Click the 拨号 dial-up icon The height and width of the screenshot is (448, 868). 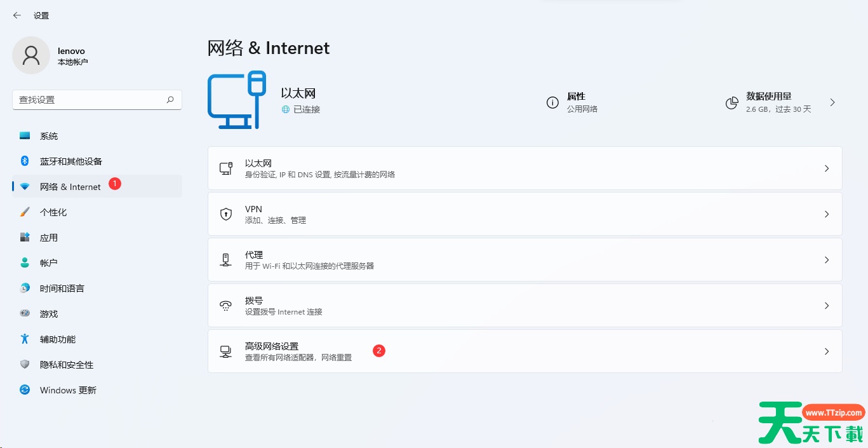click(x=226, y=306)
